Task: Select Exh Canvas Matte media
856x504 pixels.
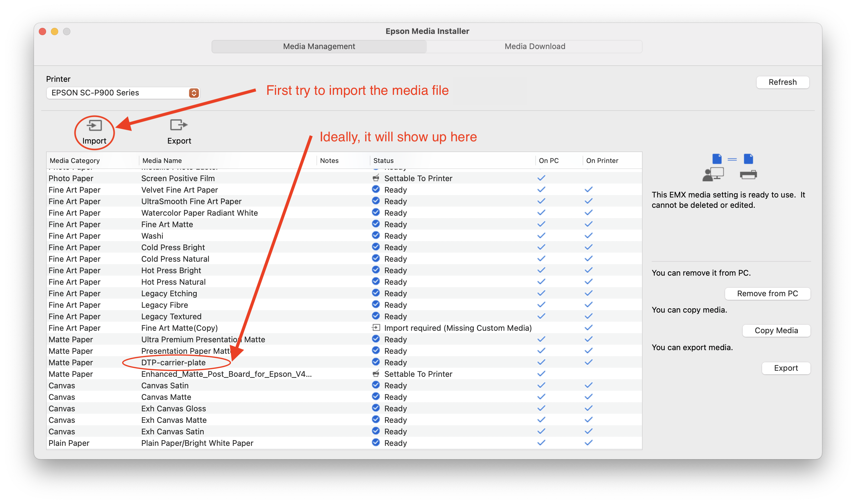Action: click(x=344, y=420)
